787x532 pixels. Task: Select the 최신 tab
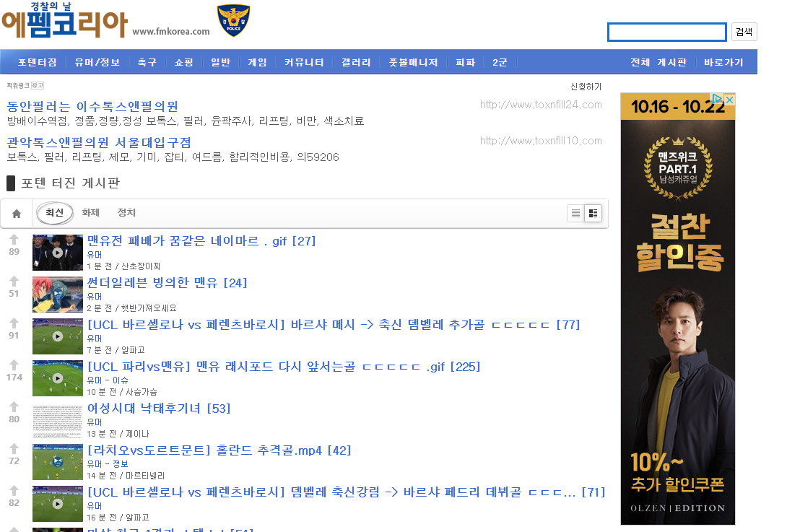pos(55,213)
